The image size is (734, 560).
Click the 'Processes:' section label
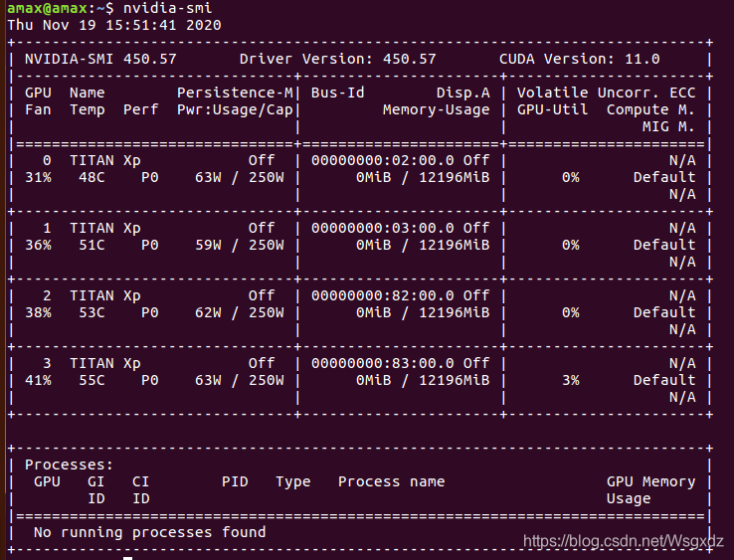[70, 465]
